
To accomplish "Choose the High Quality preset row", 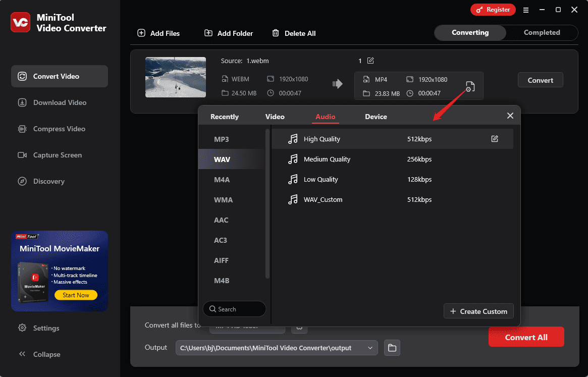I will click(392, 139).
